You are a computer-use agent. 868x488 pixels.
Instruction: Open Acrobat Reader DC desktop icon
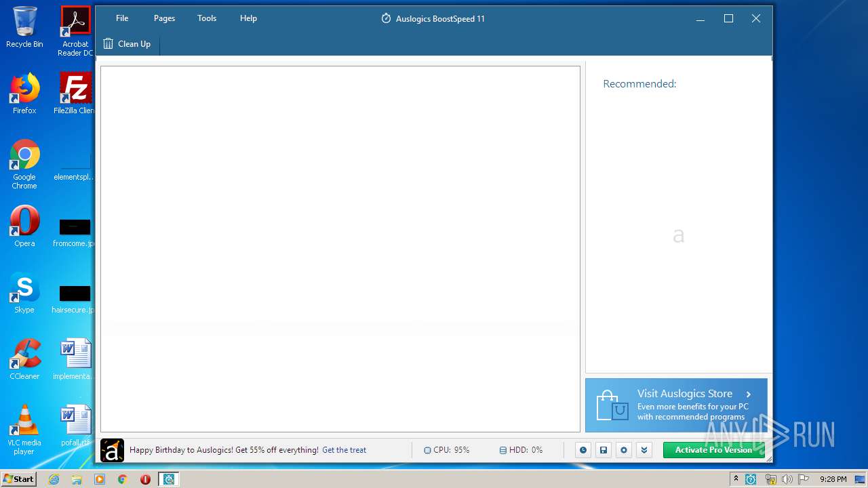click(x=75, y=31)
